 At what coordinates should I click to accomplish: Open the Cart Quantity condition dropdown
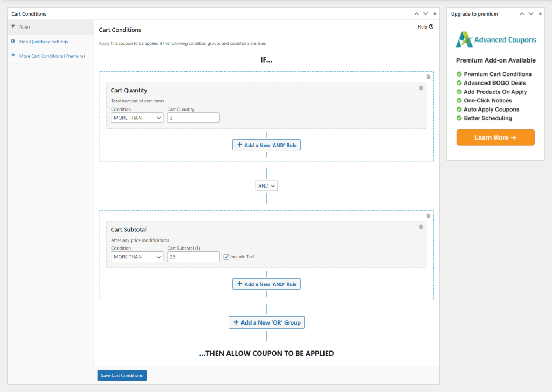click(x=136, y=118)
